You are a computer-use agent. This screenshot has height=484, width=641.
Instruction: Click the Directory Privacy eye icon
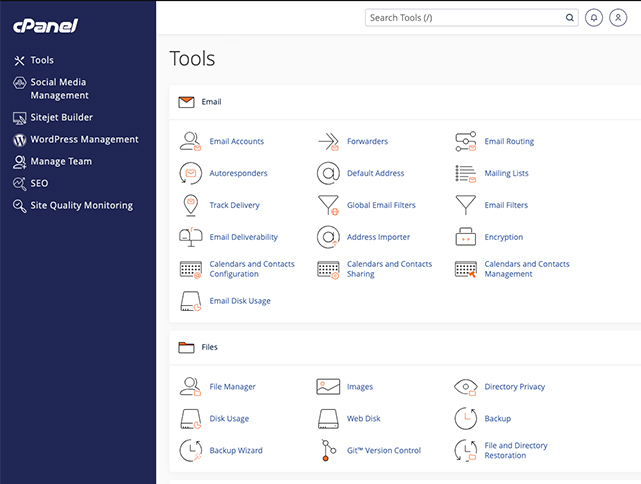pos(466,386)
